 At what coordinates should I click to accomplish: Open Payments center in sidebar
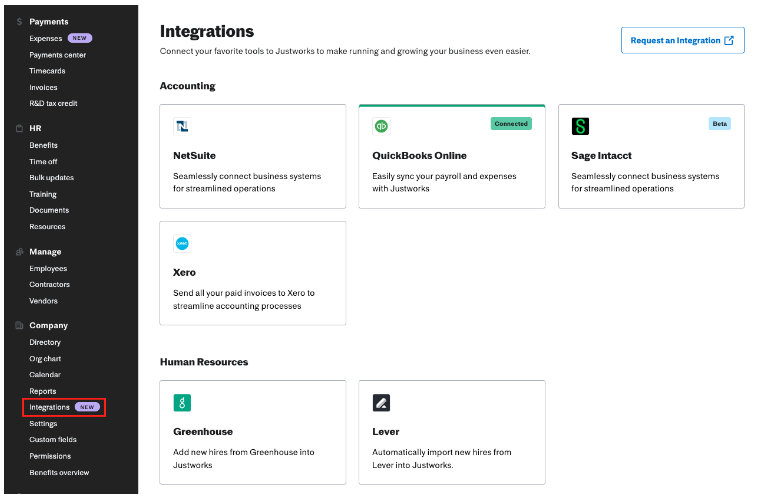click(57, 55)
